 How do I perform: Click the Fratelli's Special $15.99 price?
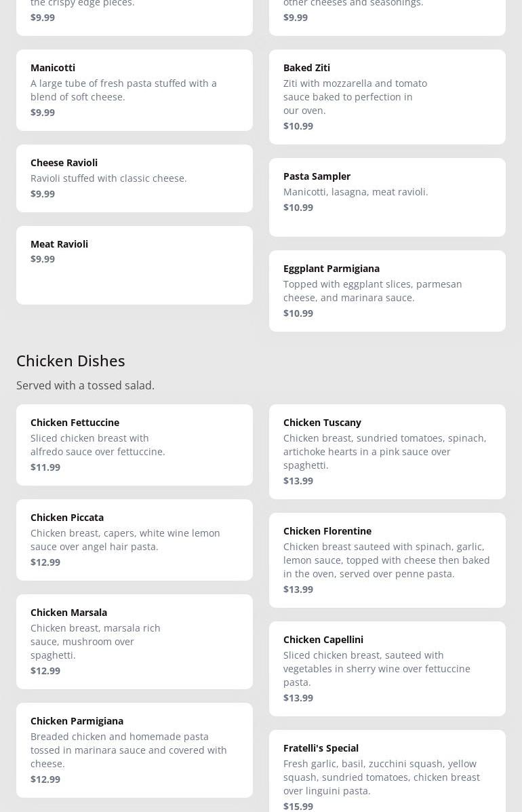tap(298, 806)
